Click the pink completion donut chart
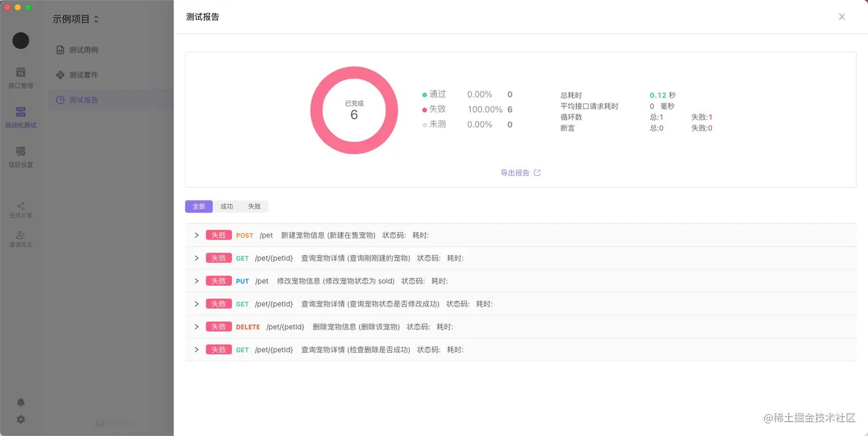The image size is (868, 436). (x=354, y=110)
